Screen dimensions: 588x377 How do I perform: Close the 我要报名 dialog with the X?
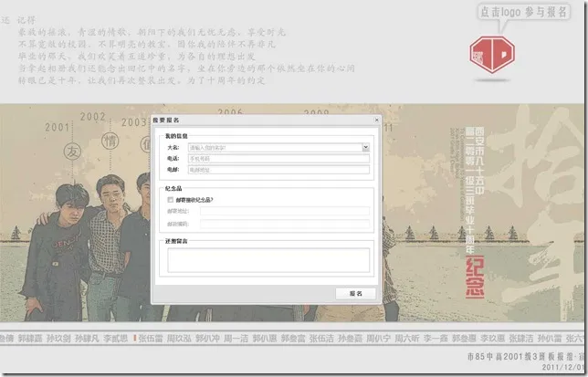376,120
